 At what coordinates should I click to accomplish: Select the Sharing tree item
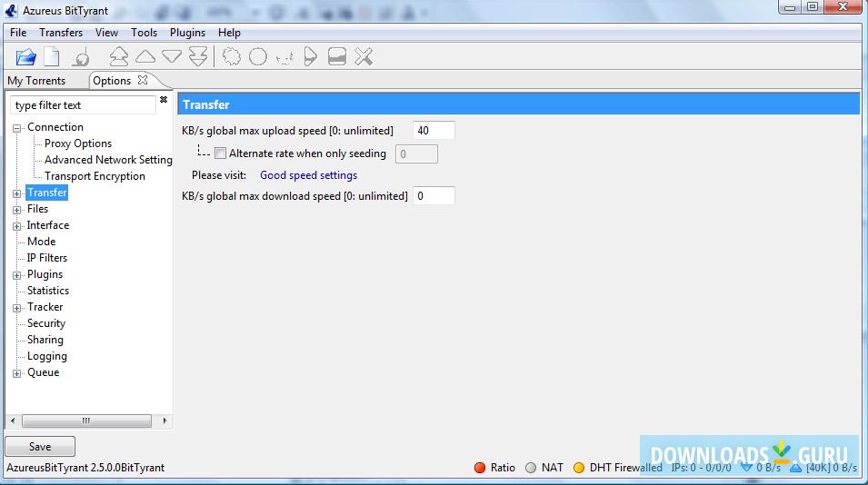click(45, 340)
